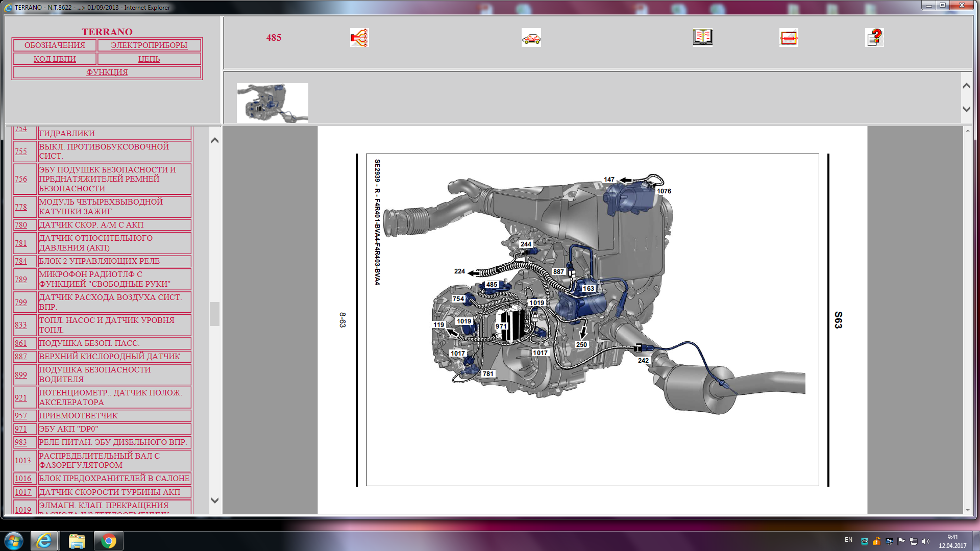This screenshot has height=551, width=980.
Task: Open component code 921 link
Action: coord(21,398)
